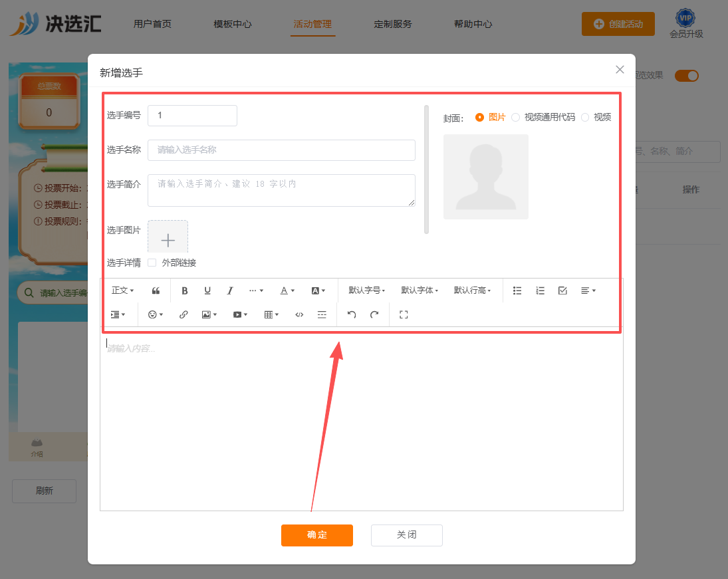Click the cover avatar placeholder thumbnail

tap(485, 176)
